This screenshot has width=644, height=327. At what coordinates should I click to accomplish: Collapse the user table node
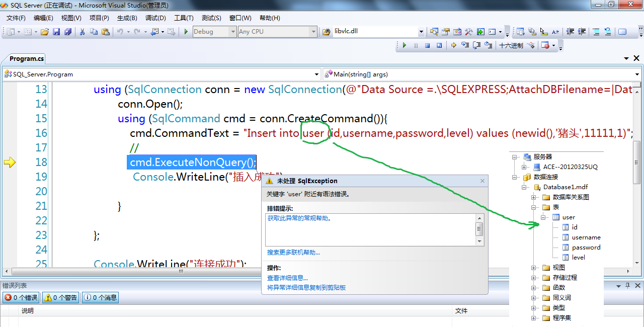(x=544, y=217)
